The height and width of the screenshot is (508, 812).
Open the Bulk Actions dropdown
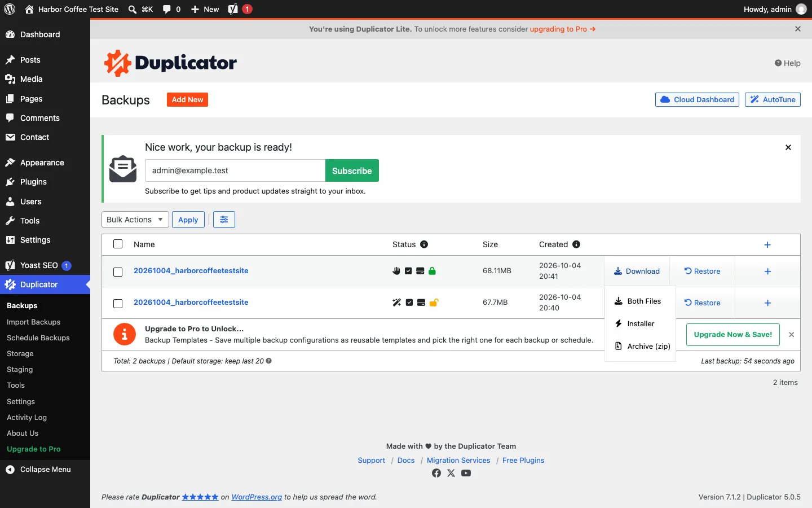click(x=135, y=220)
